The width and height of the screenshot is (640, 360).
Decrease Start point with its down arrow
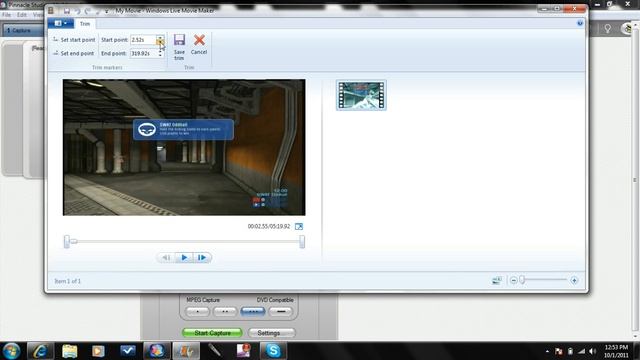[160, 42]
